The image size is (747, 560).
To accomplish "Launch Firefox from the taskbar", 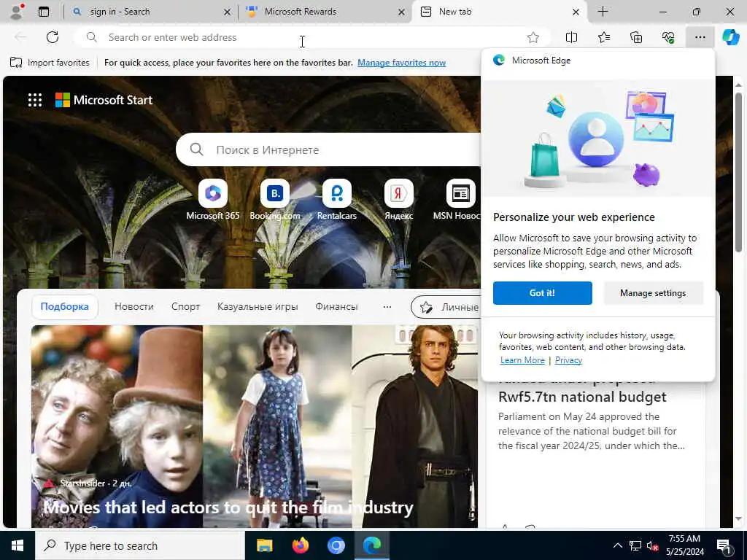I will click(300, 545).
